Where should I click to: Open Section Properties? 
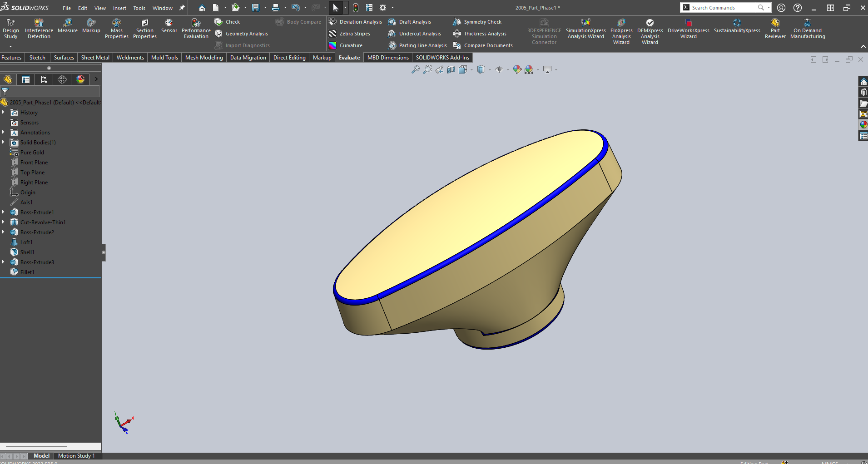[x=145, y=29]
